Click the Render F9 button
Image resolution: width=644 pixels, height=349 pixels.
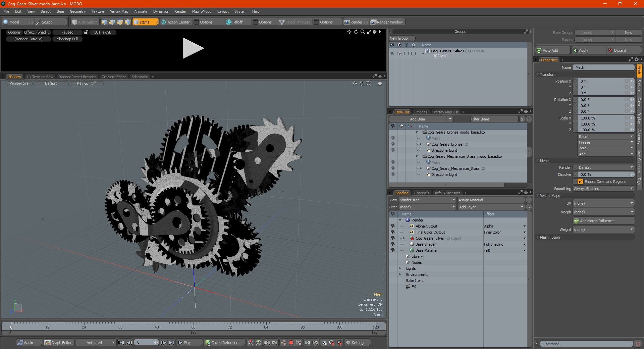click(356, 22)
